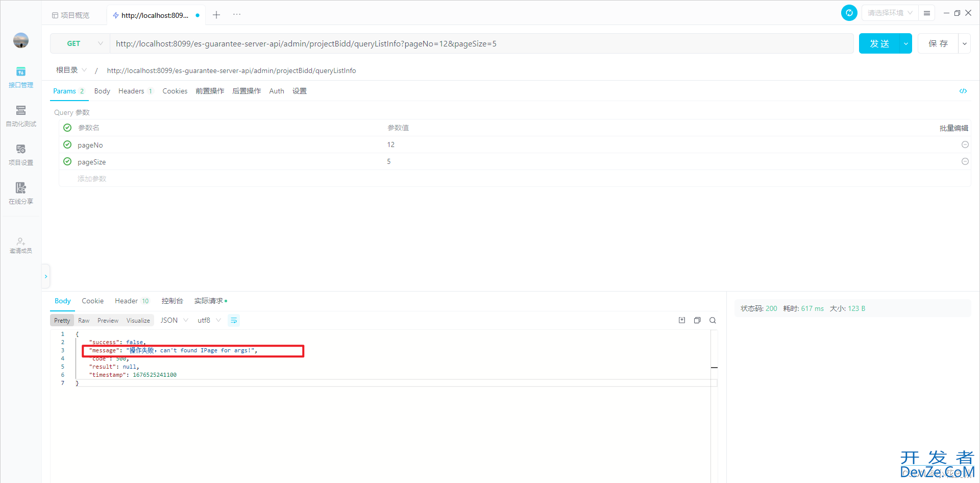Open the hamburger menu icon
This screenshot has height=483, width=980.
(x=927, y=13)
